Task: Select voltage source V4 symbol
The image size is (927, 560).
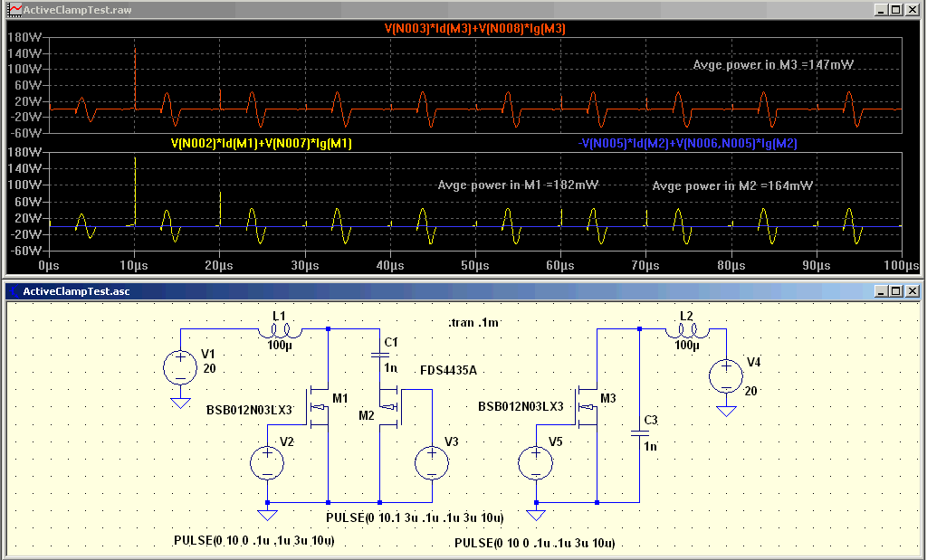Action: click(x=726, y=375)
